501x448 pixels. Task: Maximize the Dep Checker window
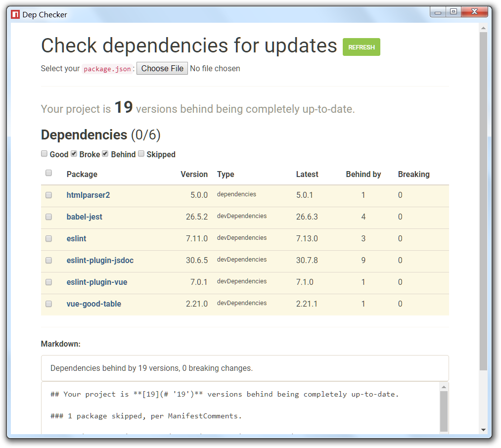[x=454, y=12]
